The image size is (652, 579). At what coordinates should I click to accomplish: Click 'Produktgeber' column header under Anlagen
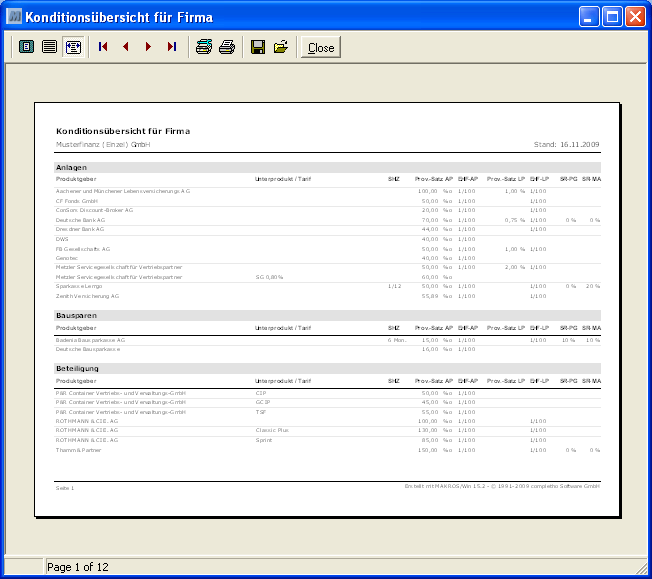[x=76, y=179]
